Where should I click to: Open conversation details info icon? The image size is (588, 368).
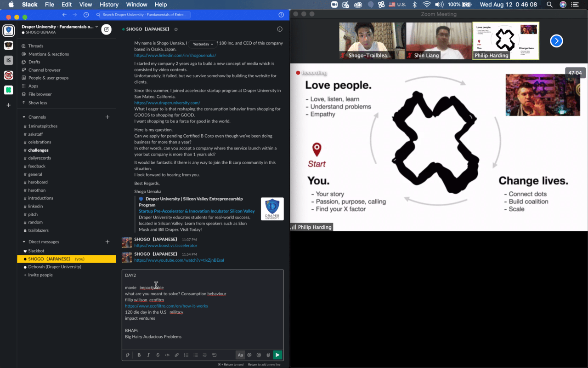click(x=280, y=29)
